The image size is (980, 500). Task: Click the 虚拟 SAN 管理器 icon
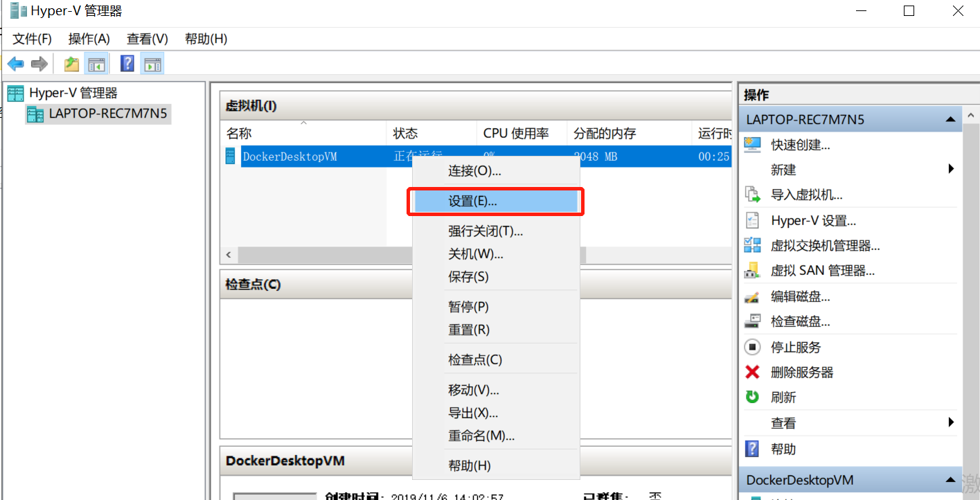click(x=752, y=271)
